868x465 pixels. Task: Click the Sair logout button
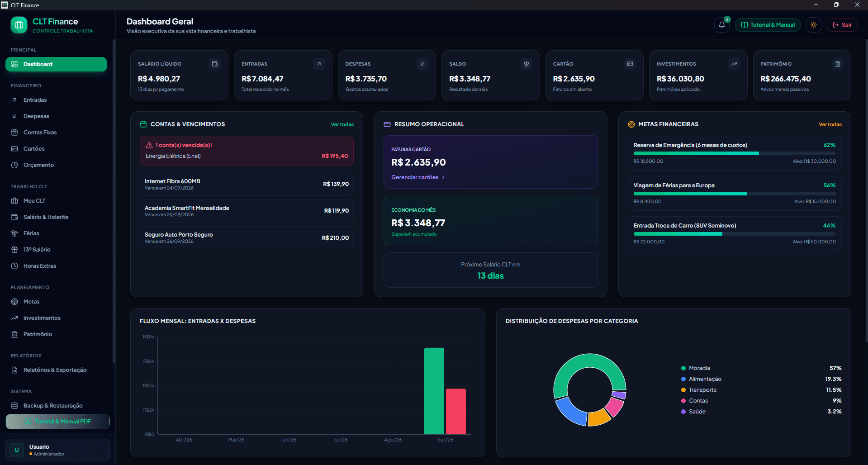point(842,25)
